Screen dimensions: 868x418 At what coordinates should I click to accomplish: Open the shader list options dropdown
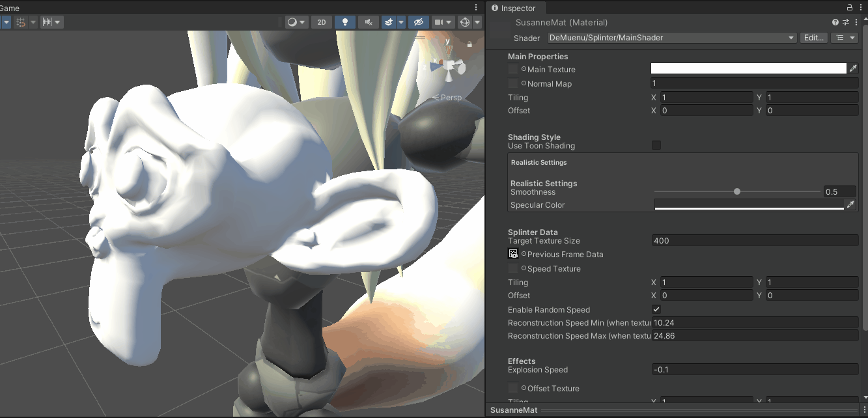[846, 38]
